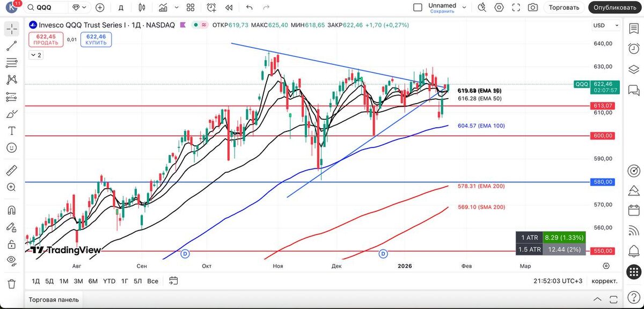Open the user profile avatar menu
Image resolution: width=644 pixels, height=309 pixels.
pos(11,7)
